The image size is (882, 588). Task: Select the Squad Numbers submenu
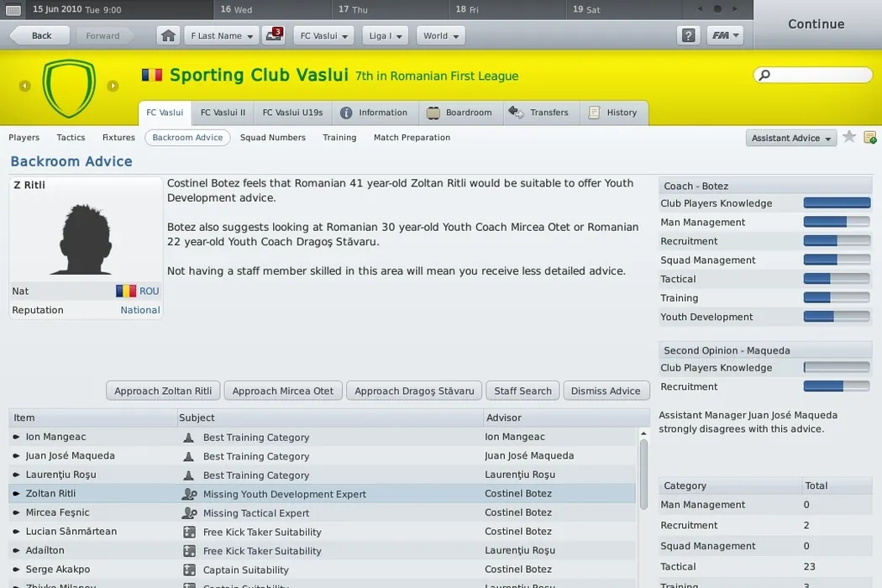click(x=272, y=138)
